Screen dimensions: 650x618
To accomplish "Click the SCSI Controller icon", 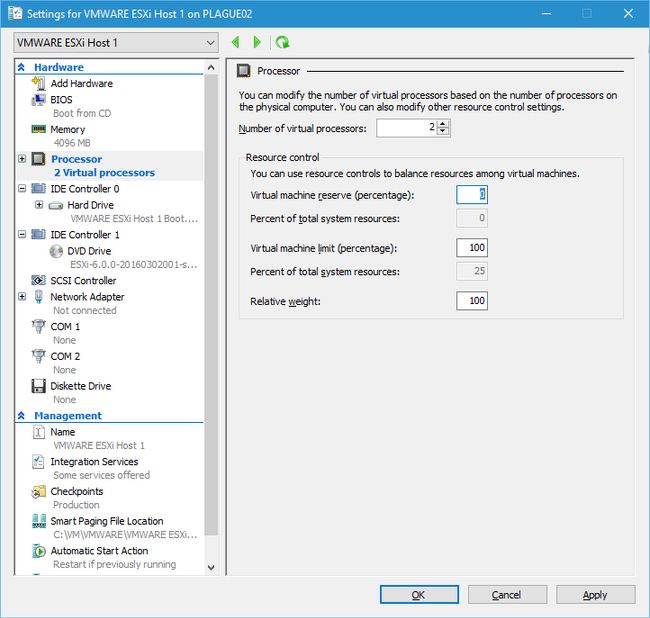I will [39, 281].
